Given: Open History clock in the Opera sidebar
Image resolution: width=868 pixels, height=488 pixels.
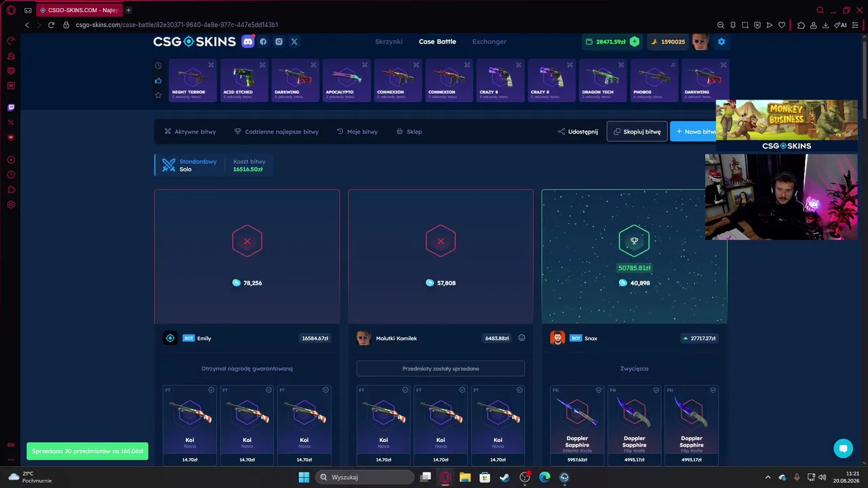Looking at the screenshot, I should click(x=11, y=175).
